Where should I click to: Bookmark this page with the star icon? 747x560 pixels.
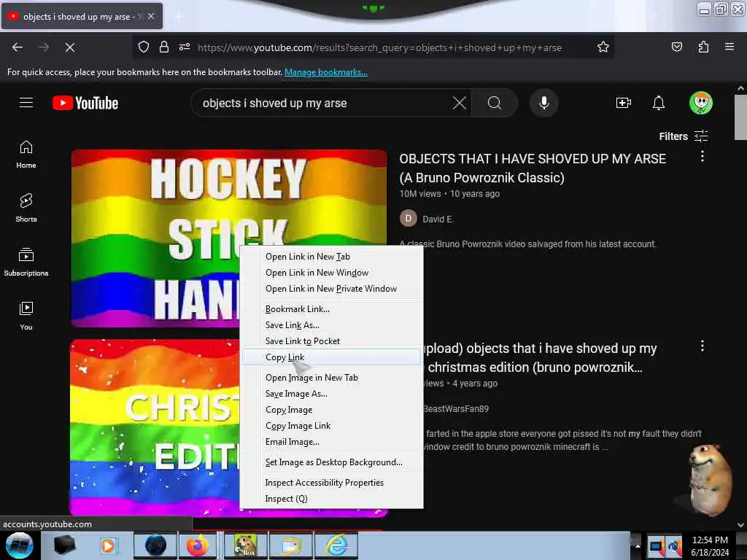click(603, 47)
